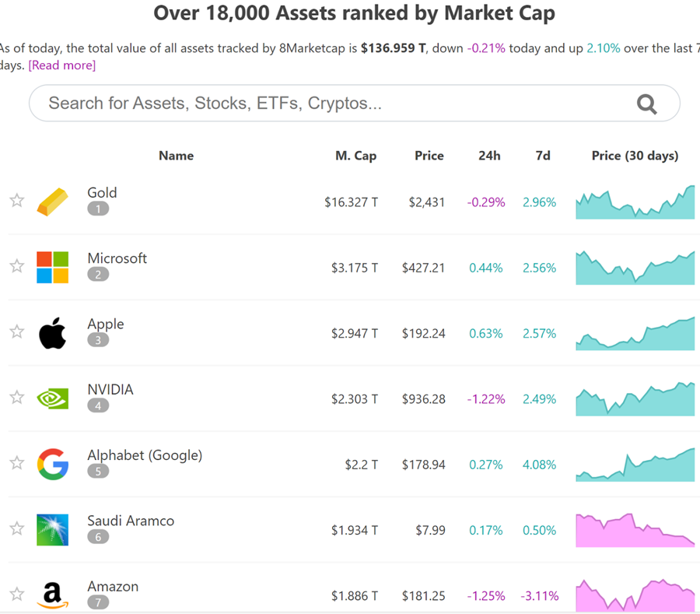Click the asset search input field
Screen dimensions: 700x614
coord(334,104)
